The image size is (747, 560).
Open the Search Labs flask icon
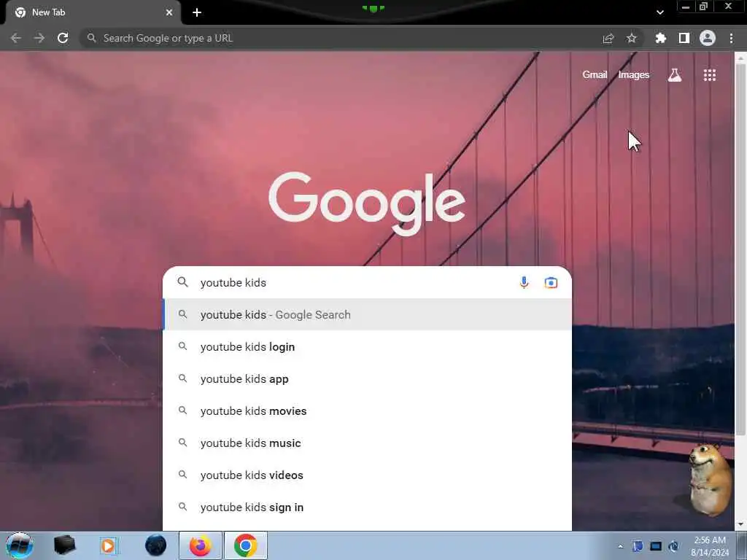[675, 75]
